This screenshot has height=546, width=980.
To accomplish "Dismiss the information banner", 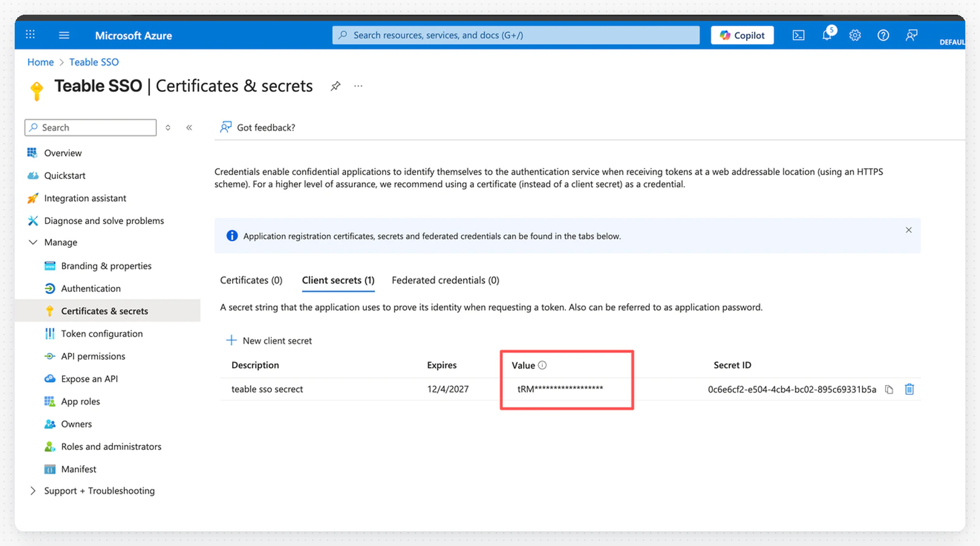I will (x=908, y=230).
